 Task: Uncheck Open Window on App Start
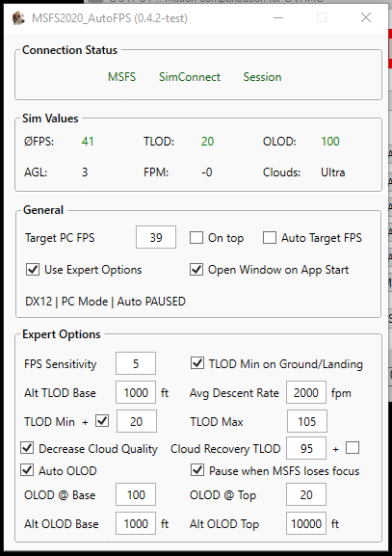(196, 270)
